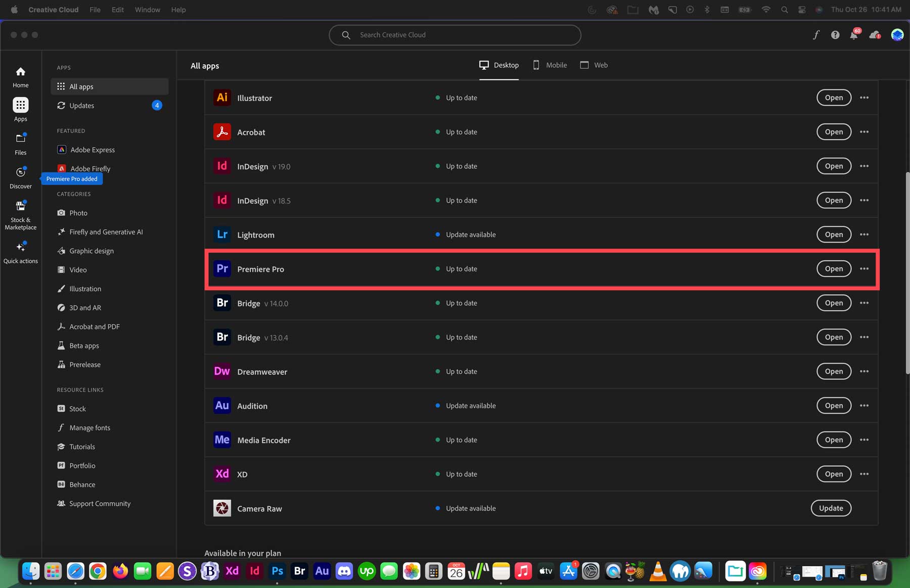
Task: Open the Window menu in the menu bar
Action: tap(147, 9)
